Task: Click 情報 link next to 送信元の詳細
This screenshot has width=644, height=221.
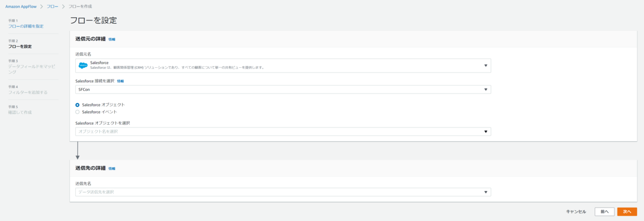Action: point(112,39)
